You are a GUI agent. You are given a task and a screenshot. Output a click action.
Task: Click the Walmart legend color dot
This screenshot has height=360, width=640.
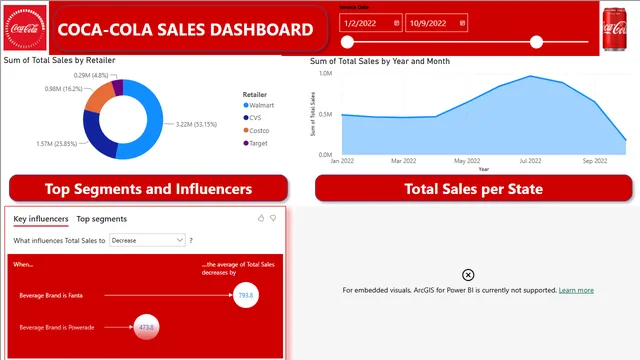click(246, 105)
